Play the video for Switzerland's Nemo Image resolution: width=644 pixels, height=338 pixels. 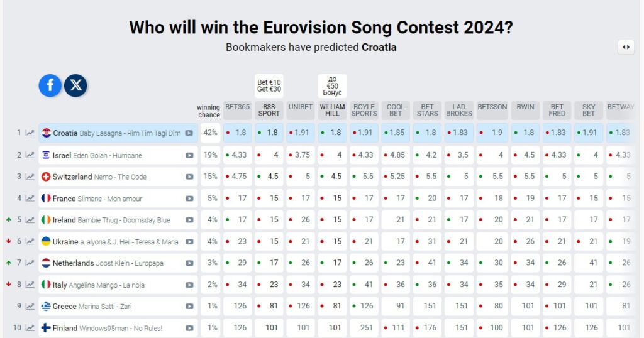click(x=189, y=177)
